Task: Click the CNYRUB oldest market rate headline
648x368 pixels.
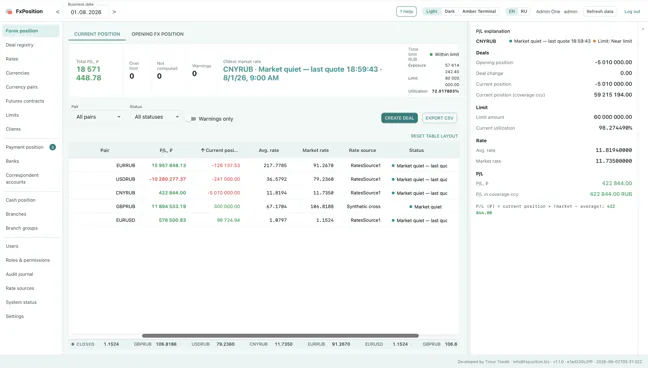Action: pos(303,74)
